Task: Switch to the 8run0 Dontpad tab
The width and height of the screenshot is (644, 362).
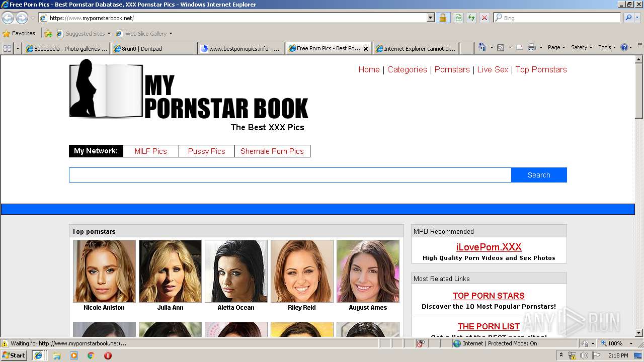Action: pos(154,49)
